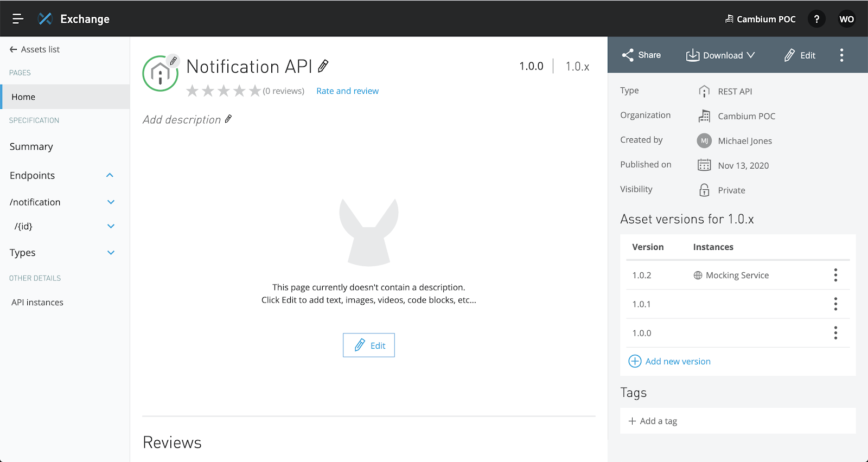This screenshot has height=462, width=868.
Task: Edit the API asset icon image
Action: click(173, 61)
